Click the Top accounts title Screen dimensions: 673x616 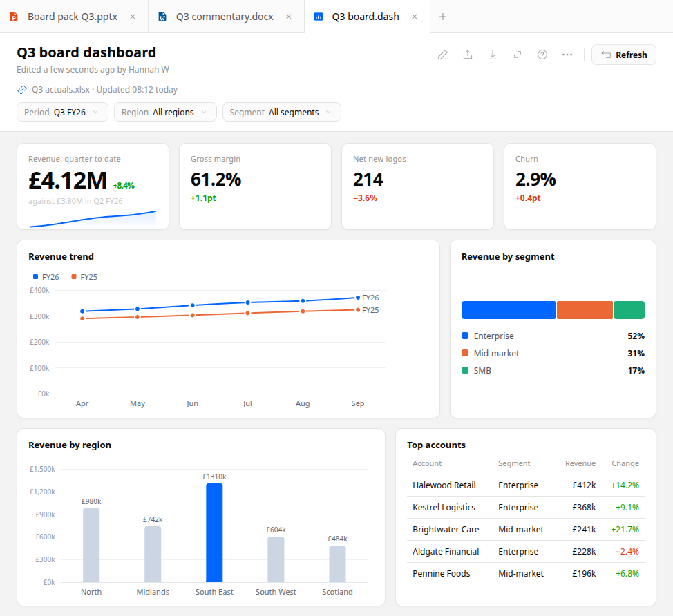436,445
